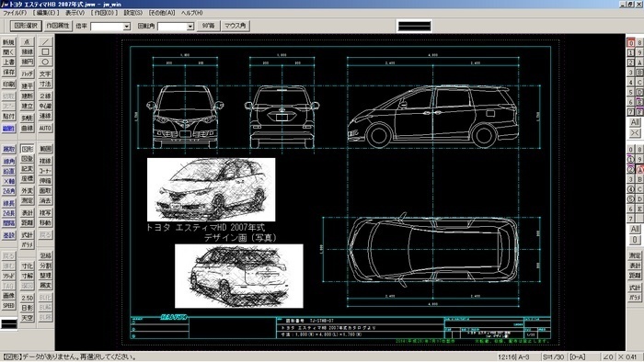Click the 図形選択 button
Viewport: 644px width, 362px height.
click(x=26, y=26)
